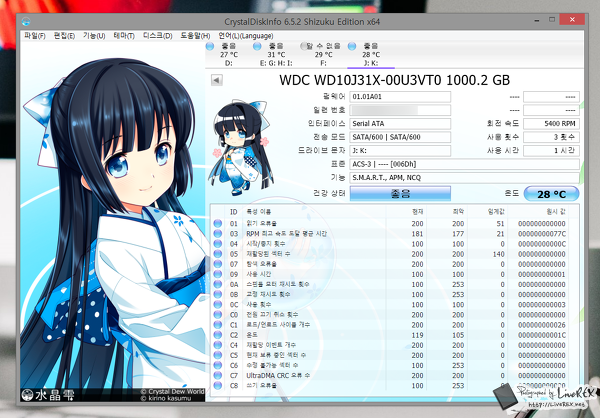Click the status orb for ID 04

[218, 243]
